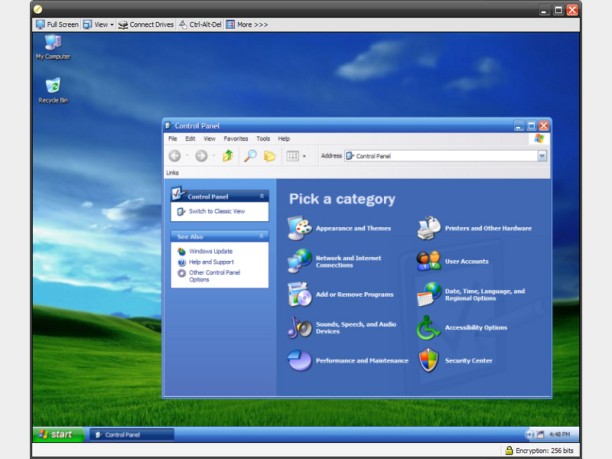Click the Encryption lock icon in status bar
The height and width of the screenshot is (459, 612).
pos(509,450)
